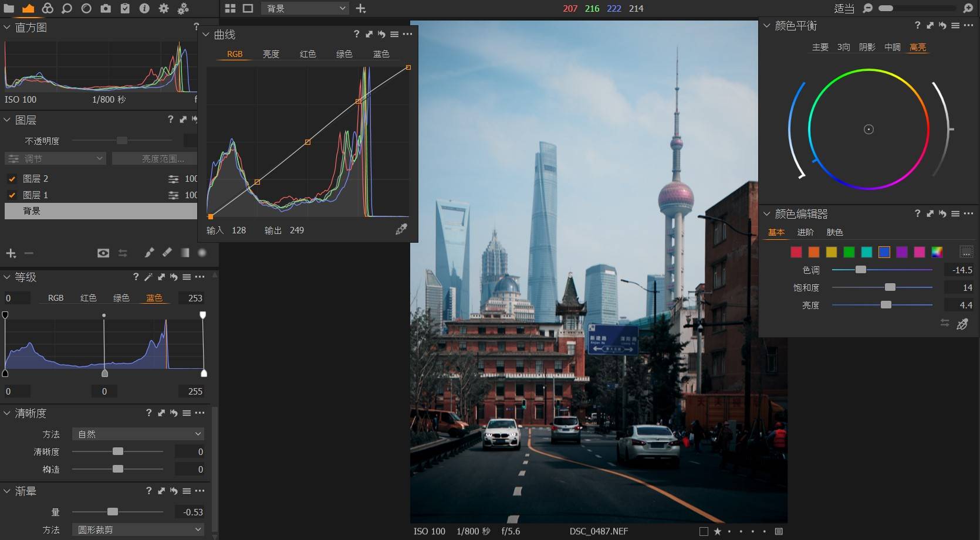Click the curve point picker eyedropper
Image resolution: width=980 pixels, height=540 pixels.
click(401, 229)
